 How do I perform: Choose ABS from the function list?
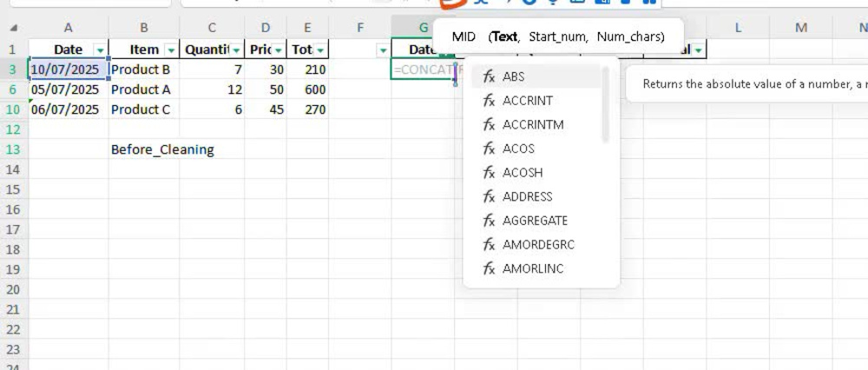click(536, 76)
